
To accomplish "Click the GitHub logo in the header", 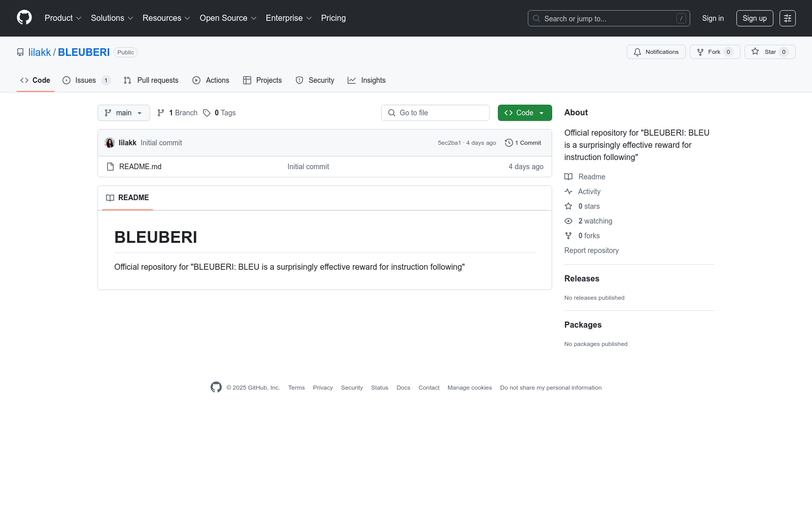I will [x=24, y=18].
